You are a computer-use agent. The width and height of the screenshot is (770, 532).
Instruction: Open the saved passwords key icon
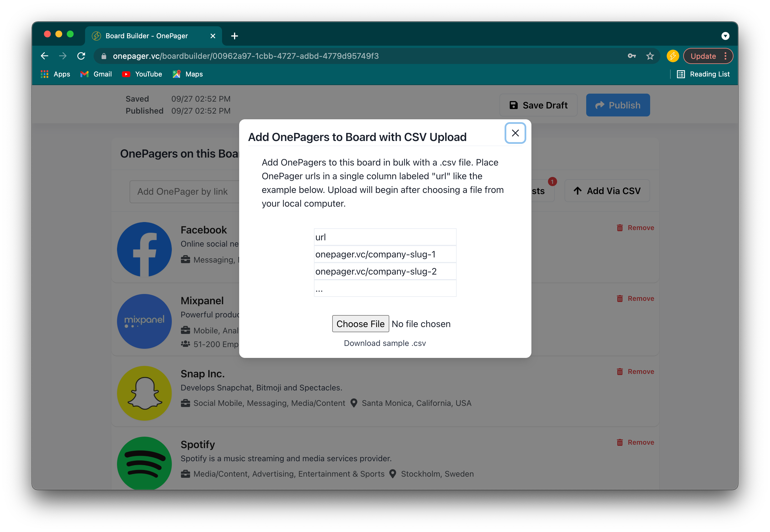631,56
